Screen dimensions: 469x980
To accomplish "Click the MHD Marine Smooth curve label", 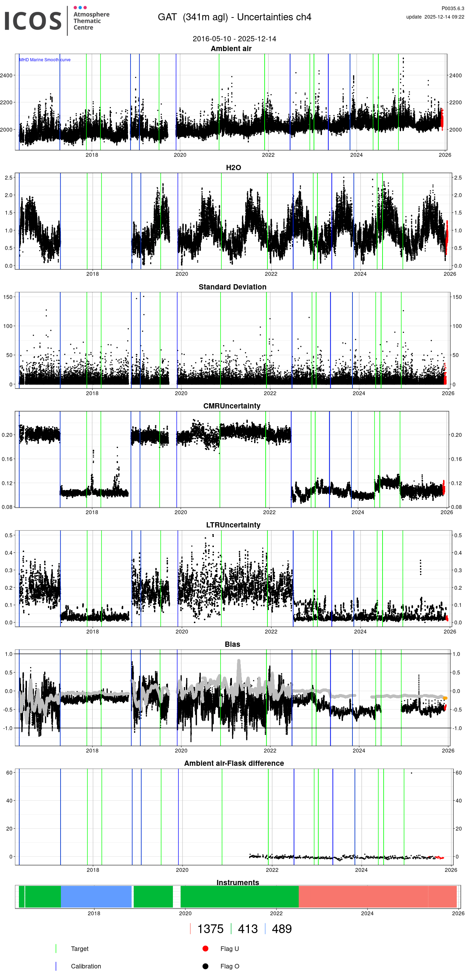I will tap(45, 60).
